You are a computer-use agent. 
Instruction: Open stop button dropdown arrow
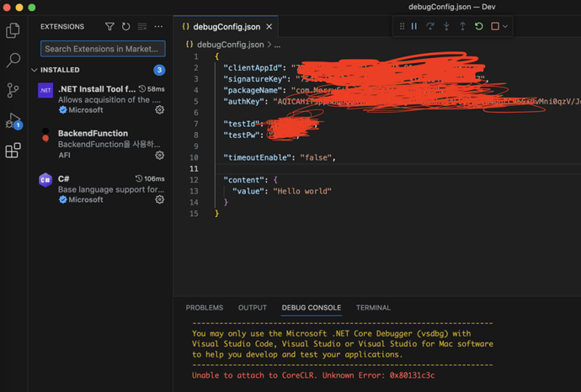[505, 26]
